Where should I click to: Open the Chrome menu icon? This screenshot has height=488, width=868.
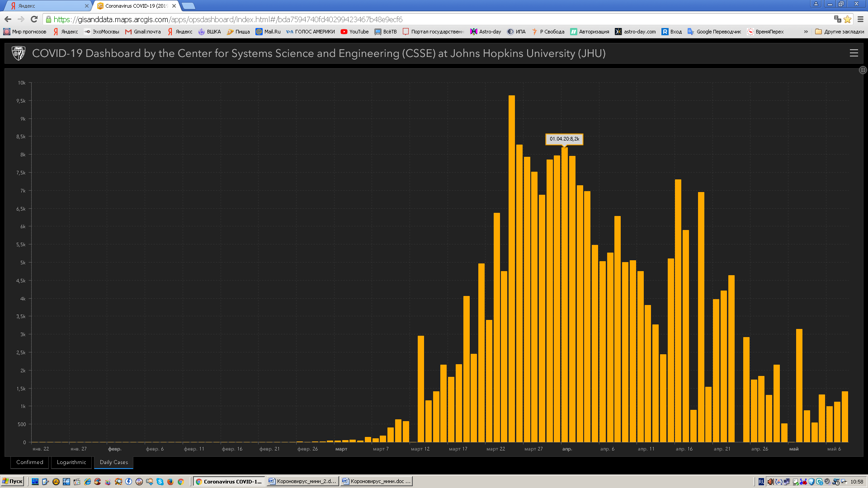click(x=860, y=19)
